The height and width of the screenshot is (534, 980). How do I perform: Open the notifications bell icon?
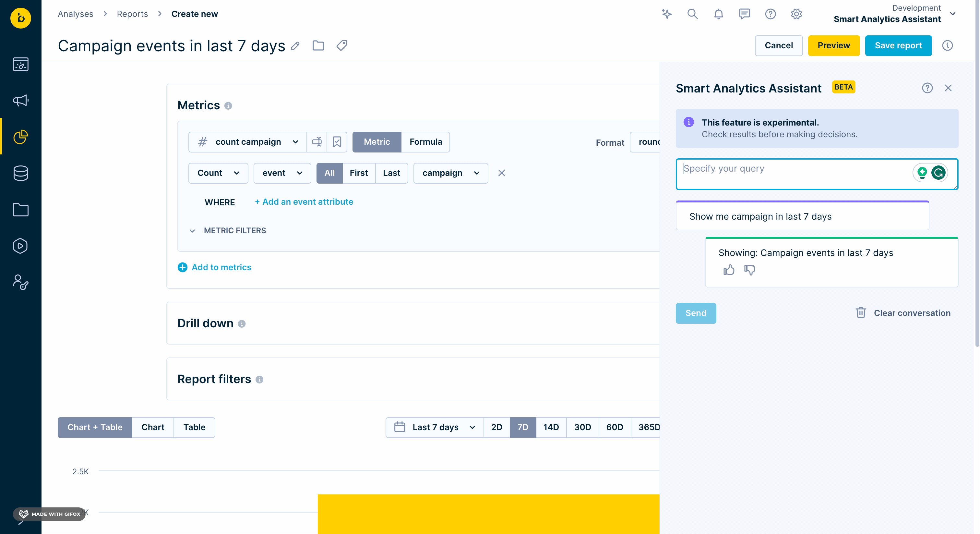[x=718, y=14]
